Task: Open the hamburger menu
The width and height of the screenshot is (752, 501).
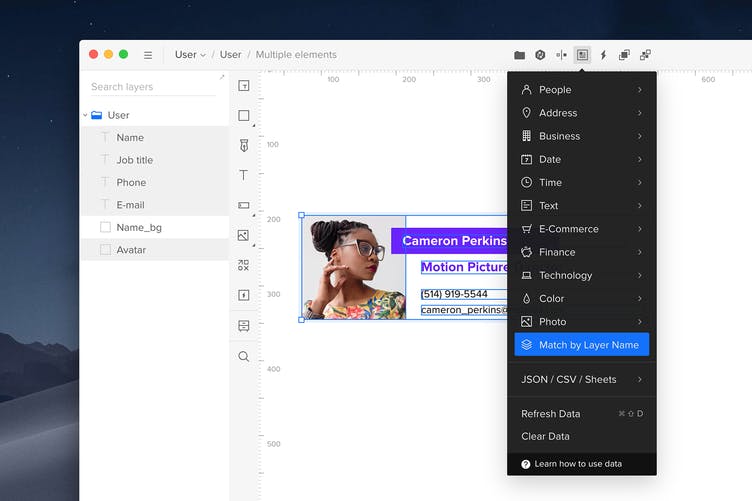Action: [148, 55]
